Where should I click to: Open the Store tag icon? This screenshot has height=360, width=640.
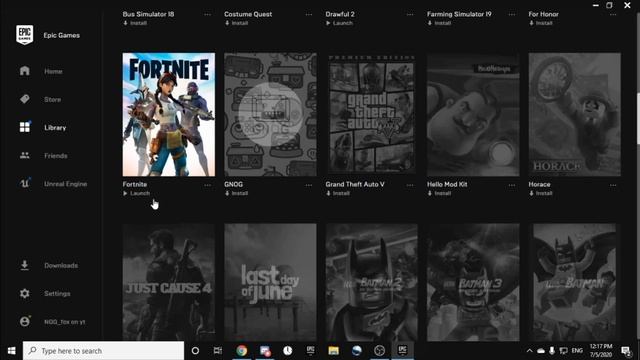click(24, 99)
